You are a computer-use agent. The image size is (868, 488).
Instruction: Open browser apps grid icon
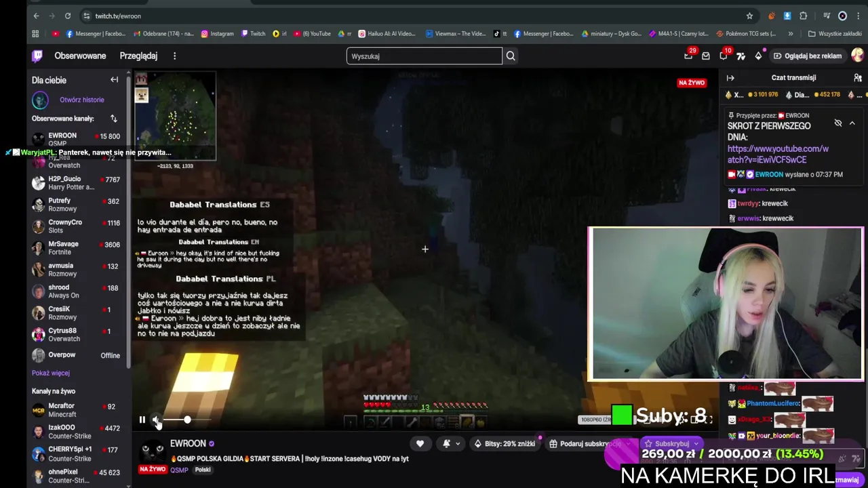36,33
